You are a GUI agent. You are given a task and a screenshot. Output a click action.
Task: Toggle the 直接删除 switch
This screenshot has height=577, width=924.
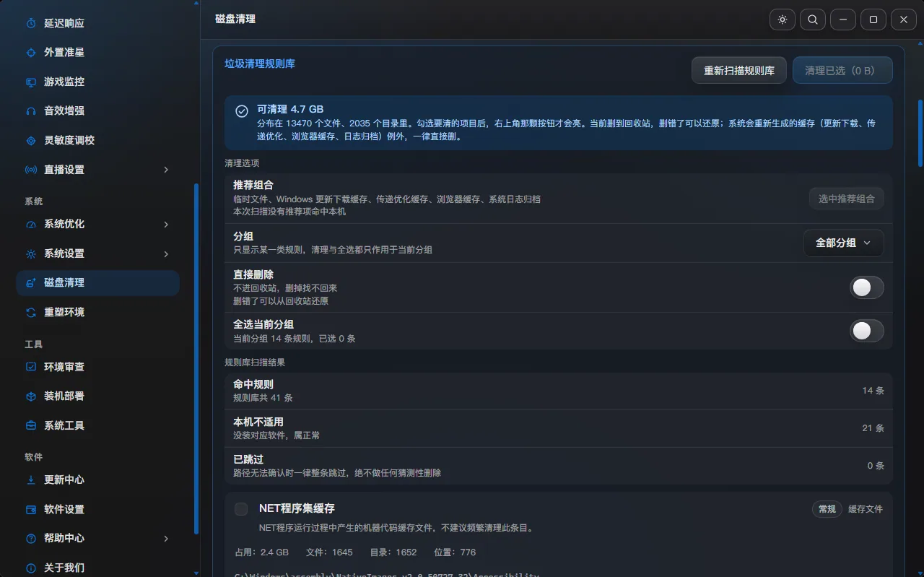tap(866, 287)
